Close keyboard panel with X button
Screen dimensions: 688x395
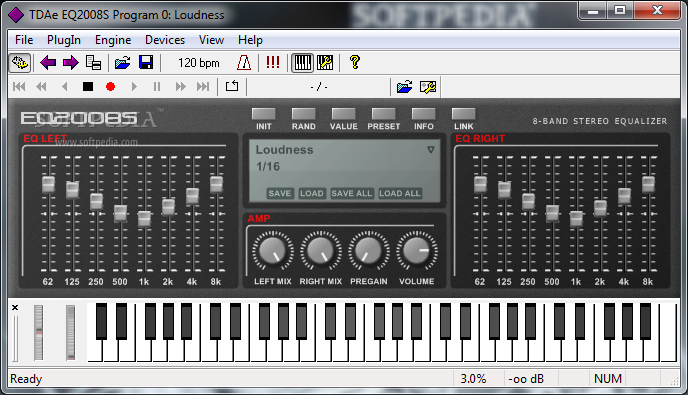coord(15,308)
